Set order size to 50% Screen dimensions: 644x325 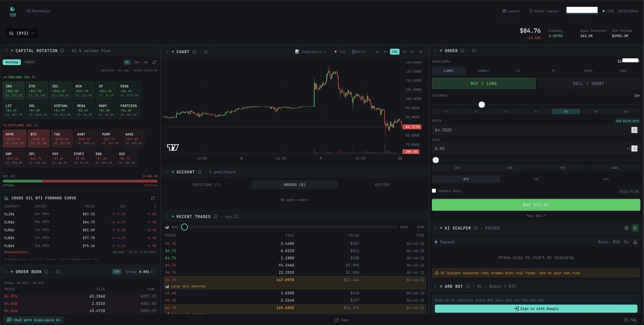(510, 168)
